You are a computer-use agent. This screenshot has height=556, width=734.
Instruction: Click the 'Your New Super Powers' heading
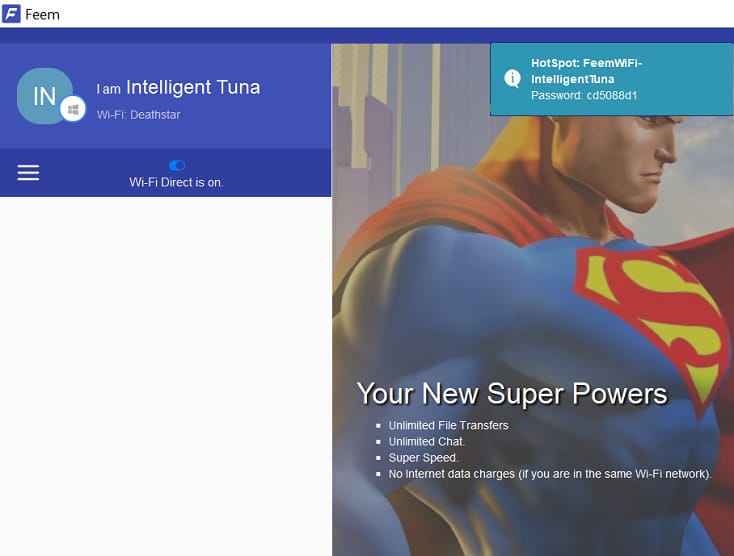click(x=512, y=393)
